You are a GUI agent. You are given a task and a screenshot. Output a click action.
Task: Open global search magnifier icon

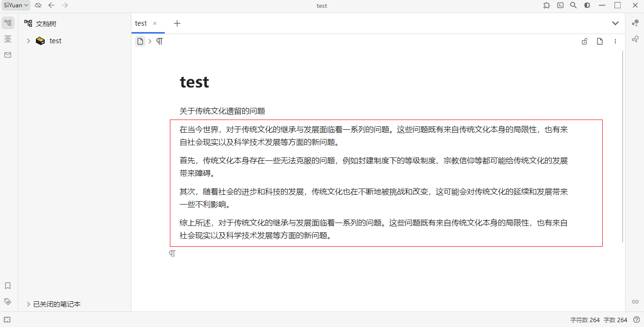573,5
